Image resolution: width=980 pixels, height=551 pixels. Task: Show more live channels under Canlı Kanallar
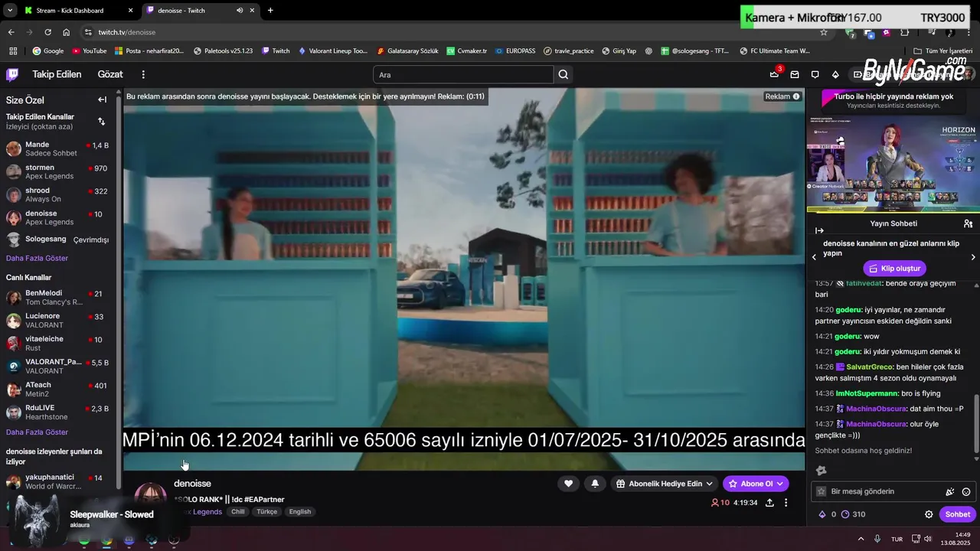[x=37, y=432]
